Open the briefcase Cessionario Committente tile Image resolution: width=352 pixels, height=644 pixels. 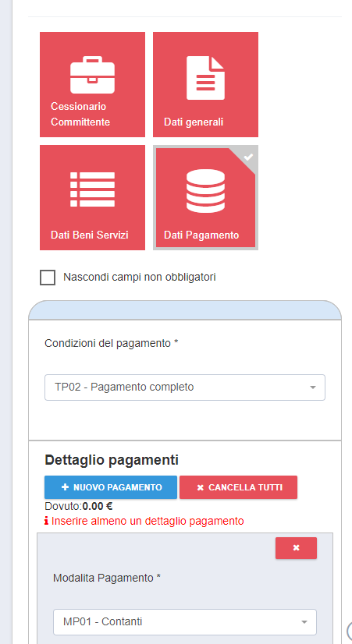(92, 85)
